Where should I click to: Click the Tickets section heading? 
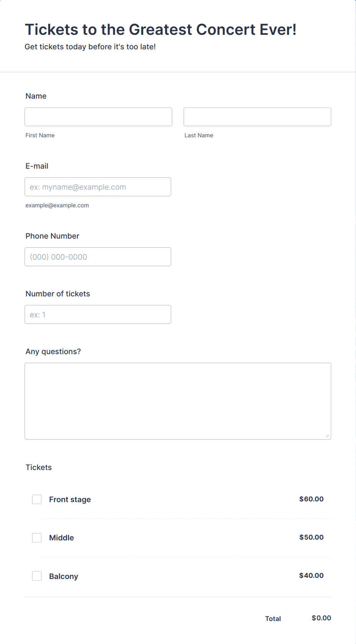tap(38, 467)
